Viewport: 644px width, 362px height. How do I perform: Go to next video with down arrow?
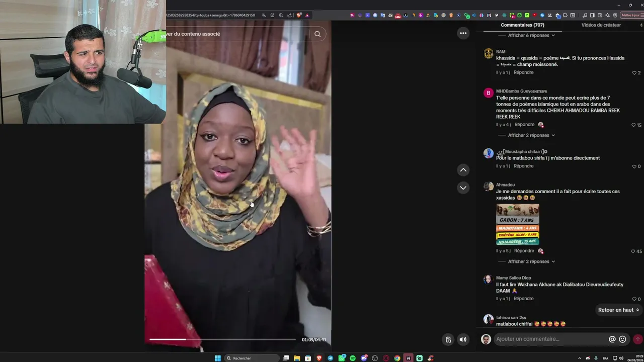pyautogui.click(x=463, y=188)
